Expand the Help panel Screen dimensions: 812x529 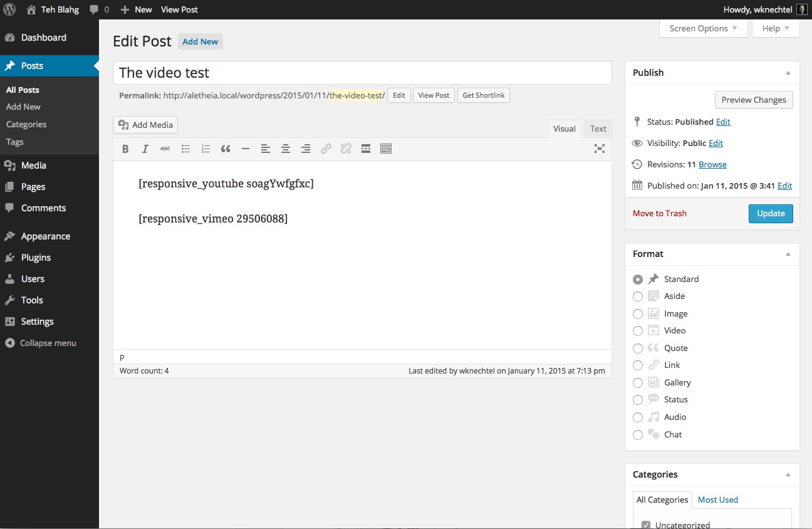(776, 28)
